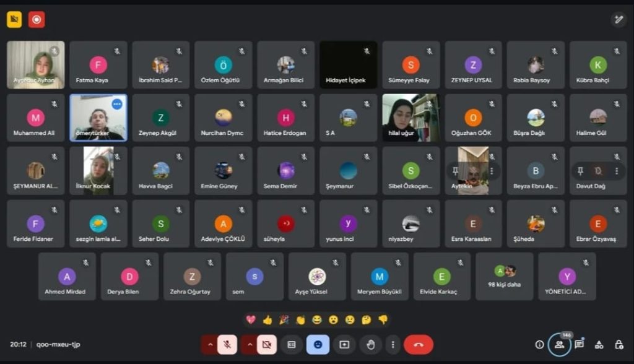Expand audio settings arrow beside microphone
Screen dimensions: 634x364
pos(209,345)
